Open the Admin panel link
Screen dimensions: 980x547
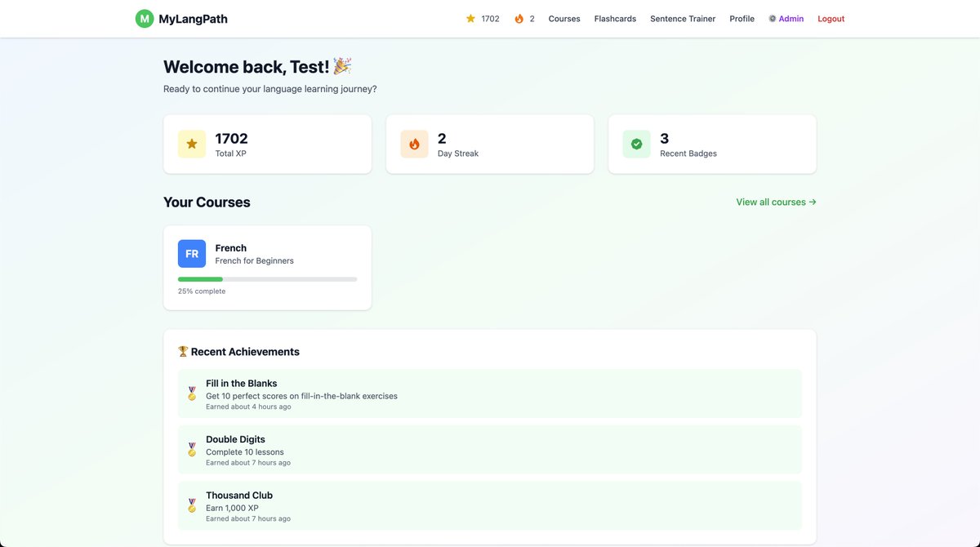point(786,19)
